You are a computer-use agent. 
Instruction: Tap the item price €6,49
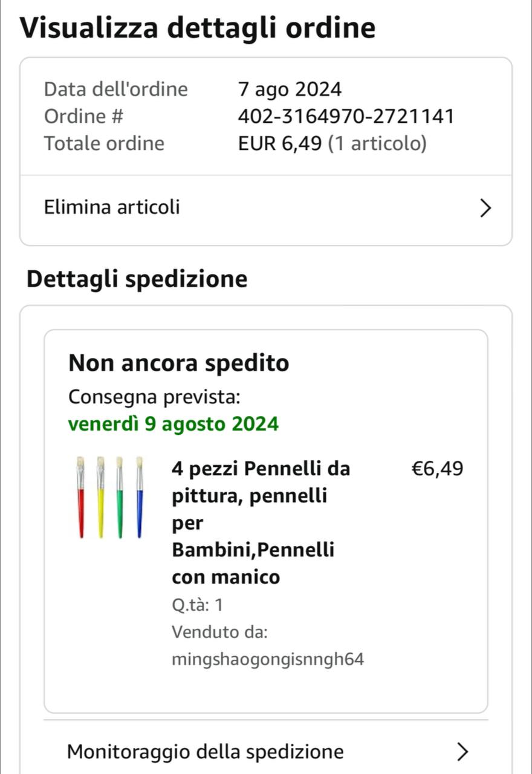pos(436,469)
